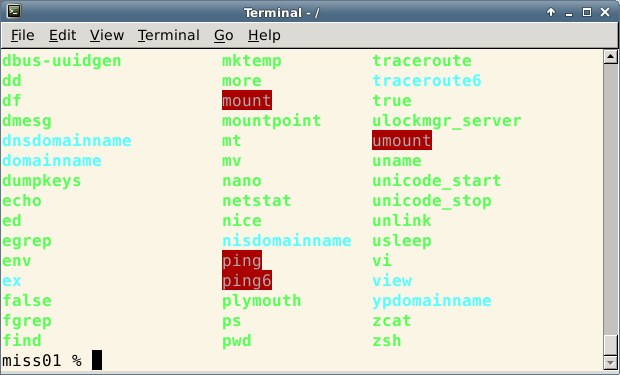
Task: Click the terminal icon in the title bar
Action: 13,11
